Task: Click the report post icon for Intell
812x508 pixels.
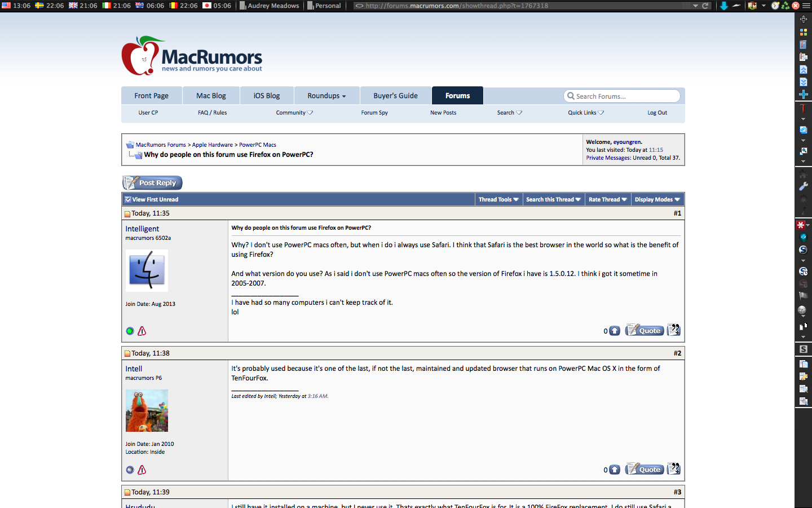Action: 142,470
